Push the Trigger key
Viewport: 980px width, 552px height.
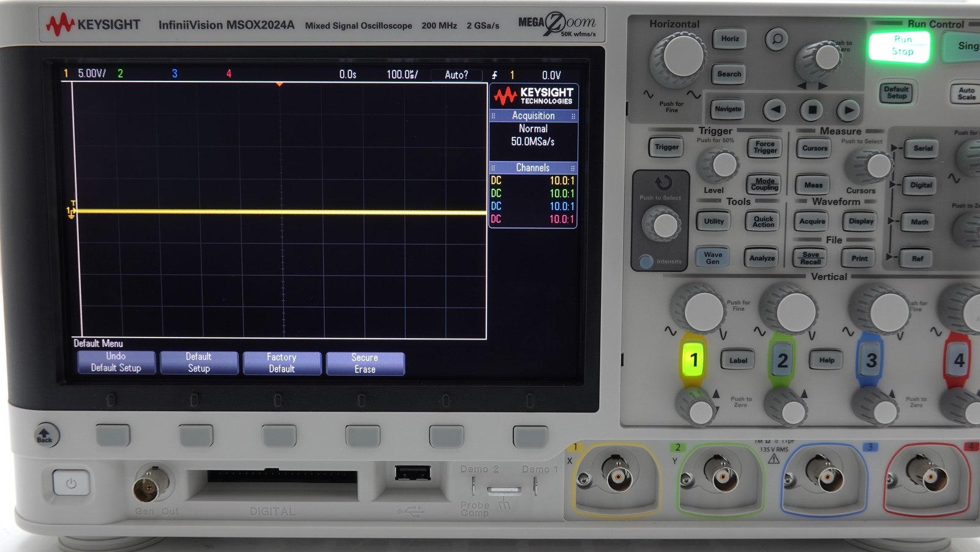(x=666, y=147)
